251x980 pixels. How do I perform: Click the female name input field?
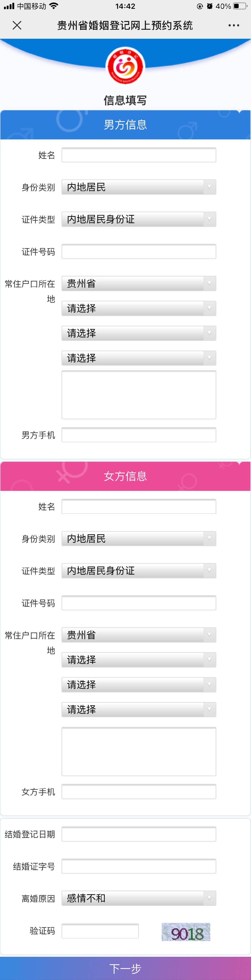[139, 506]
